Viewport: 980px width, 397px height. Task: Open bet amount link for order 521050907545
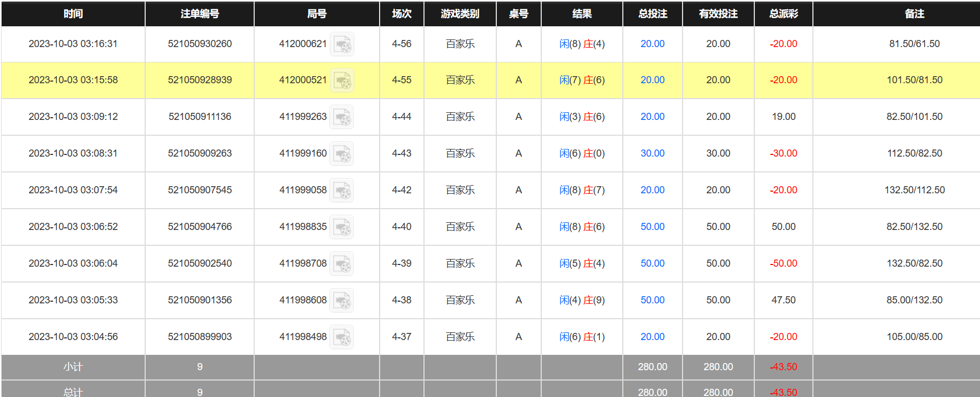pyautogui.click(x=652, y=190)
